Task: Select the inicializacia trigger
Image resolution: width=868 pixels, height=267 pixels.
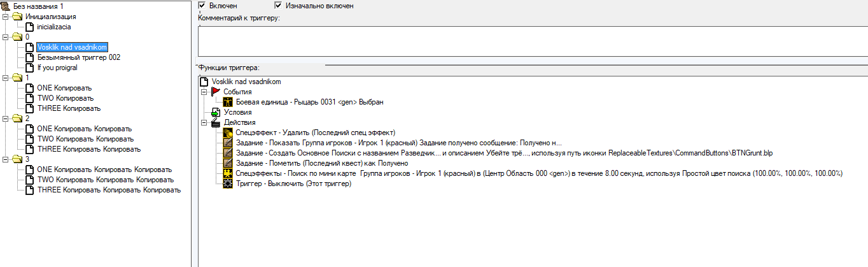Action: [x=54, y=26]
